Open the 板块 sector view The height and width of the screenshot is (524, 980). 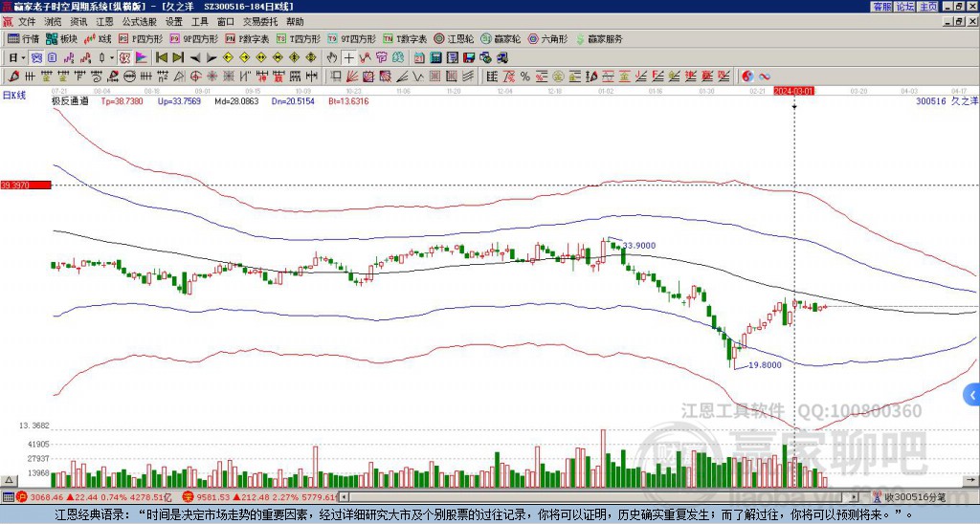pyautogui.click(x=61, y=38)
